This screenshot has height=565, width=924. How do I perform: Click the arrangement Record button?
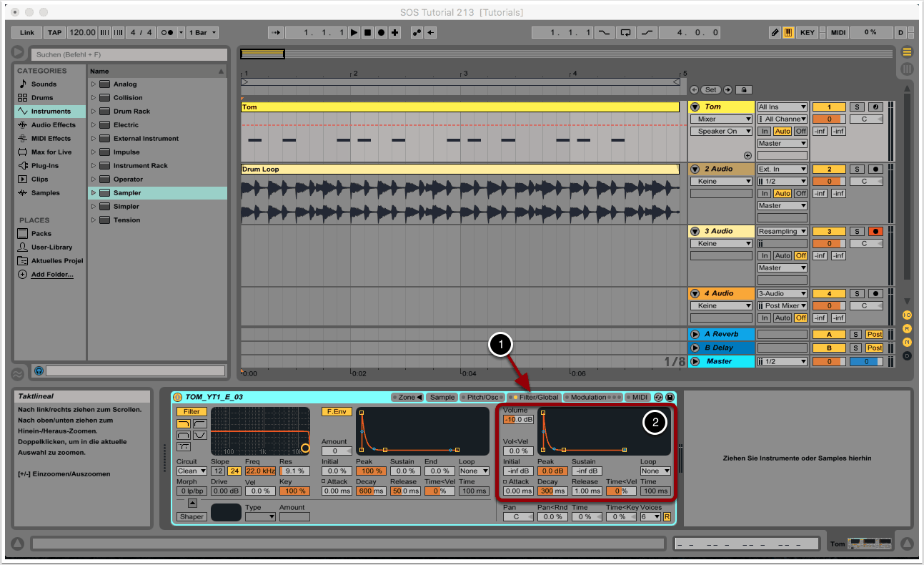pyautogui.click(x=381, y=32)
